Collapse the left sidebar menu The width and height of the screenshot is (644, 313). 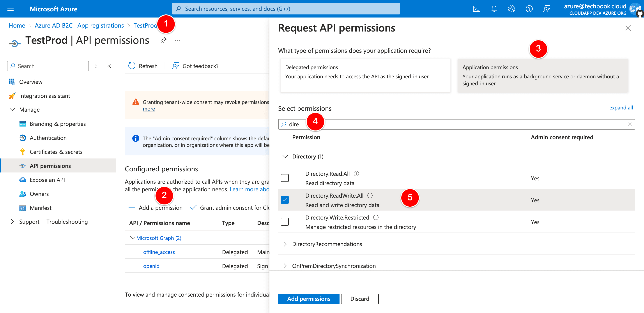(x=109, y=66)
